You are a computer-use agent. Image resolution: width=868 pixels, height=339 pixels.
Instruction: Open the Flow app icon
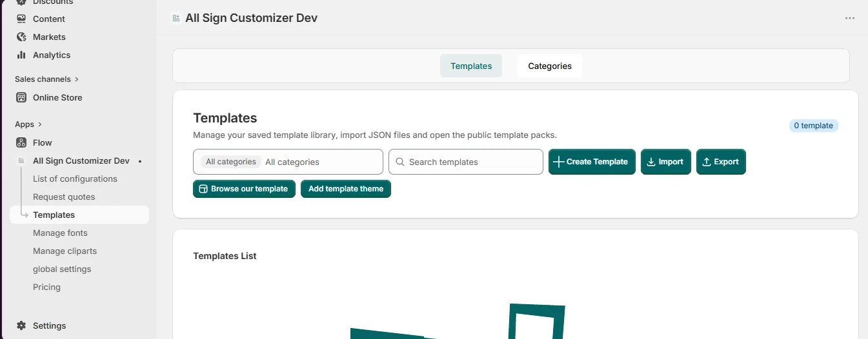pyautogui.click(x=21, y=142)
